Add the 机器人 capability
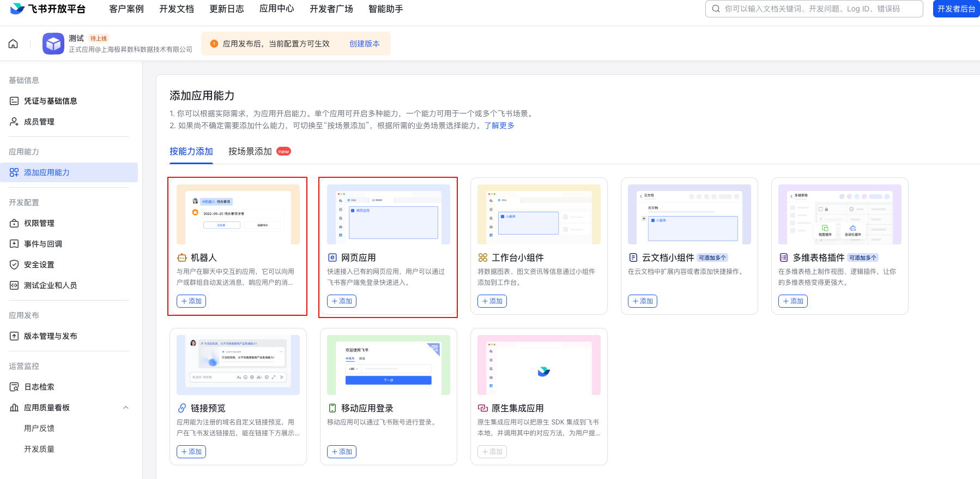980x479 pixels. (191, 301)
